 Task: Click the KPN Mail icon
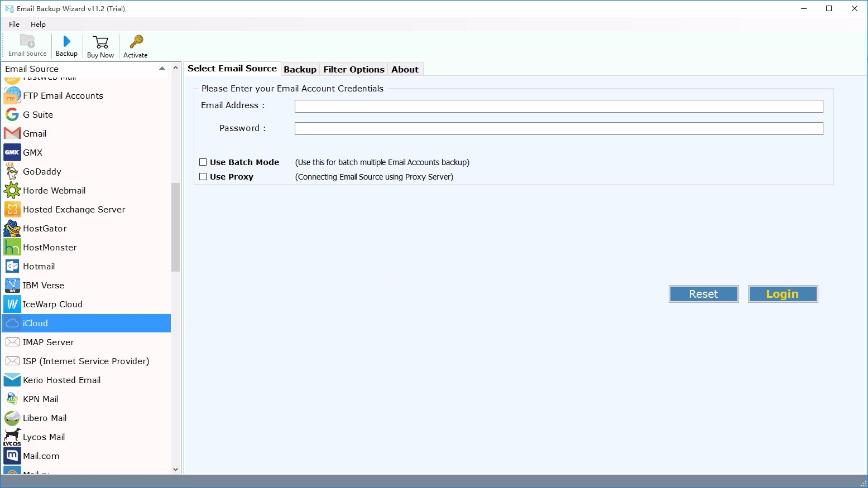coord(12,399)
